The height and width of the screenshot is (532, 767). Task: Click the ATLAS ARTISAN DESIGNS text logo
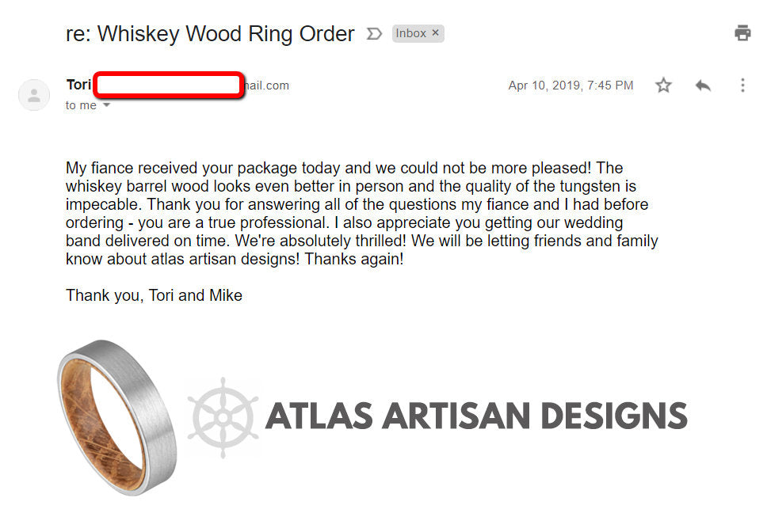[x=475, y=416]
